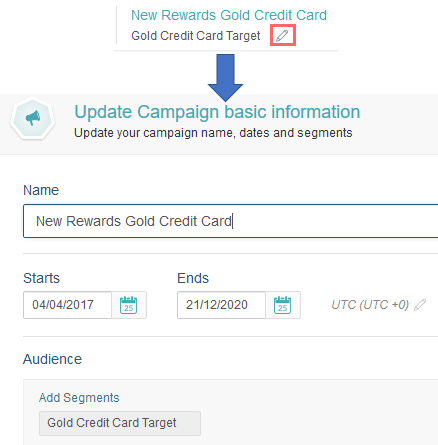Viewport: 438px width, 445px height.
Task: Focus the campaign Name text field
Action: pos(230,221)
